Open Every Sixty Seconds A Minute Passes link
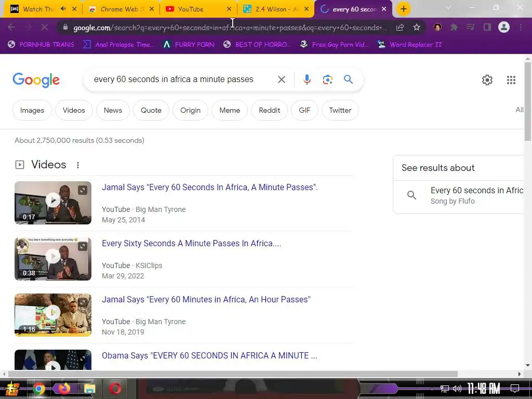This screenshot has width=532, height=399. click(191, 243)
